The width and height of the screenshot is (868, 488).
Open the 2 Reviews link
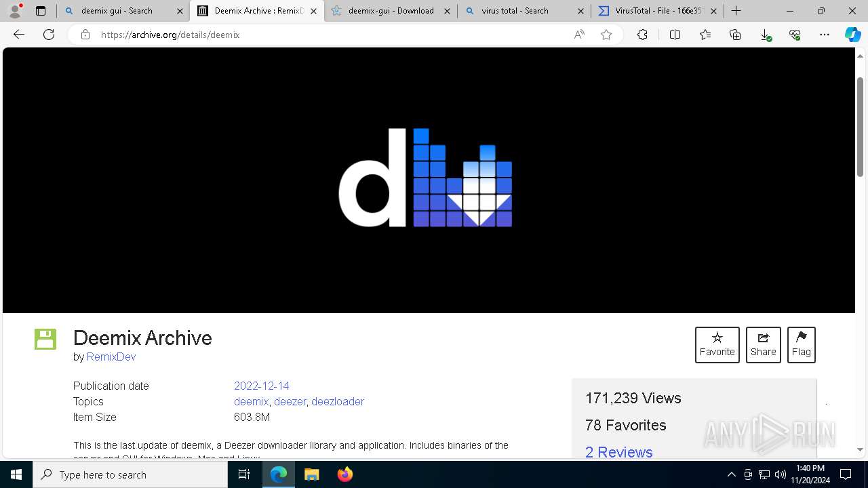click(x=619, y=452)
